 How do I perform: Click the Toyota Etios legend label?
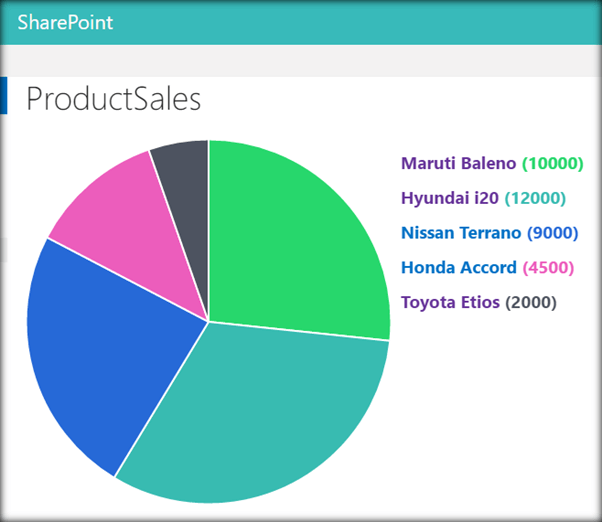coord(450,303)
